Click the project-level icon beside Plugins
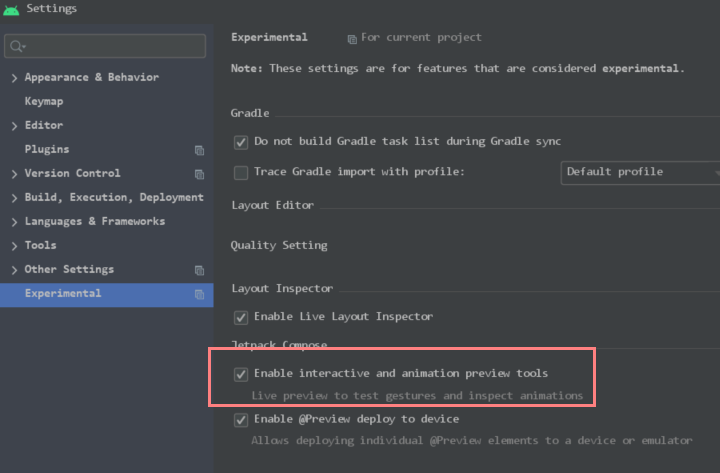 point(199,150)
